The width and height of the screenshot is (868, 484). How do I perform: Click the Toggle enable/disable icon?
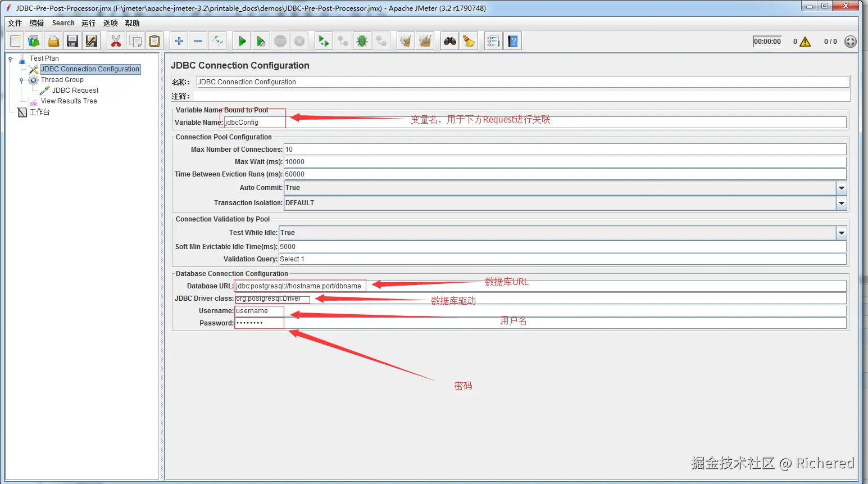coord(217,41)
